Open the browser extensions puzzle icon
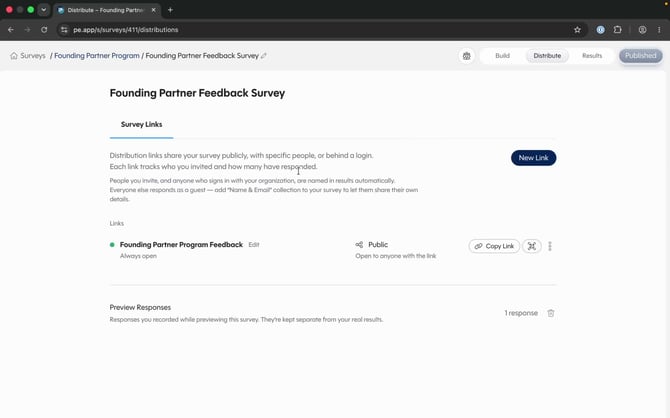 tap(617, 30)
